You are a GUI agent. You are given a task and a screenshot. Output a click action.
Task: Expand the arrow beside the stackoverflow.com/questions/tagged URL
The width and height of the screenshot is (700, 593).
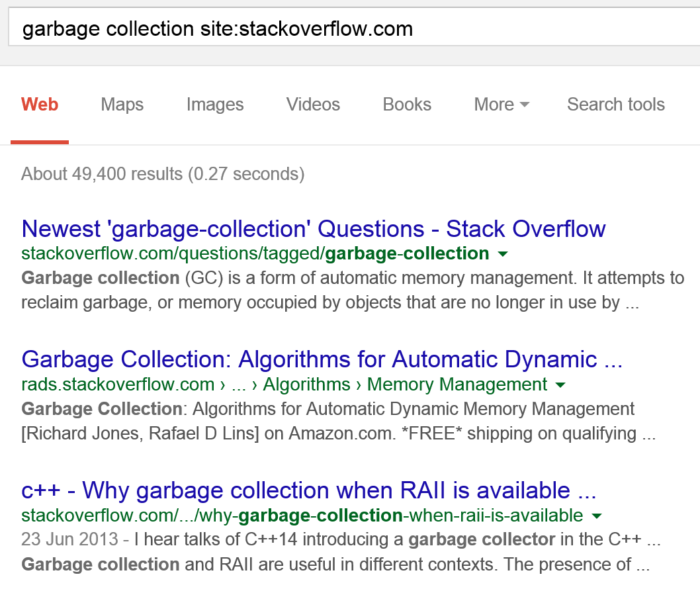click(503, 254)
